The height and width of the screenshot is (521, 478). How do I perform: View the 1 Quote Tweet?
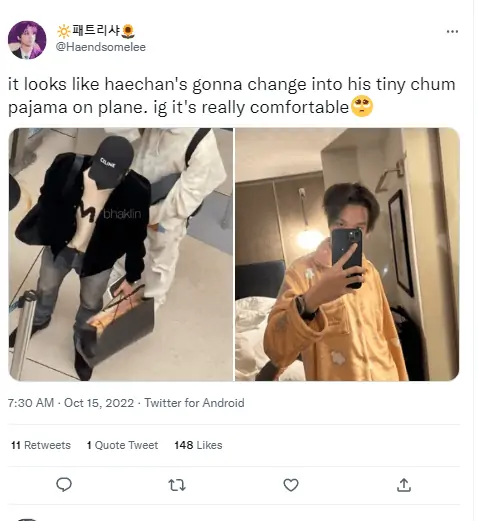point(122,445)
